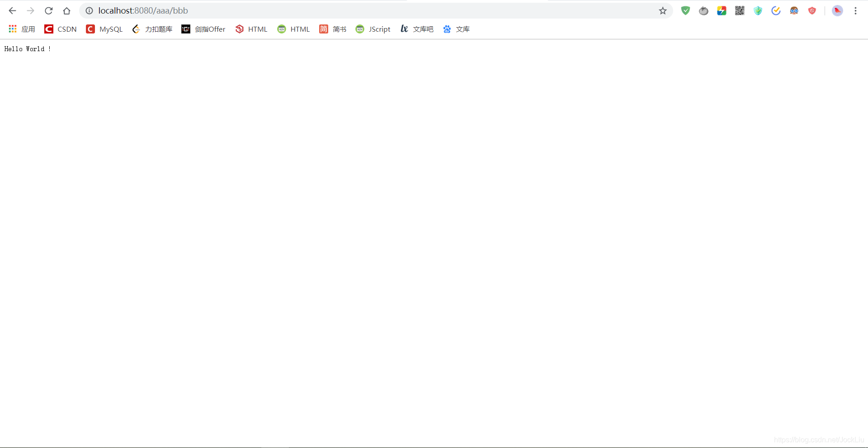Reload the current page
Viewport: 868px width, 448px height.
[49, 11]
